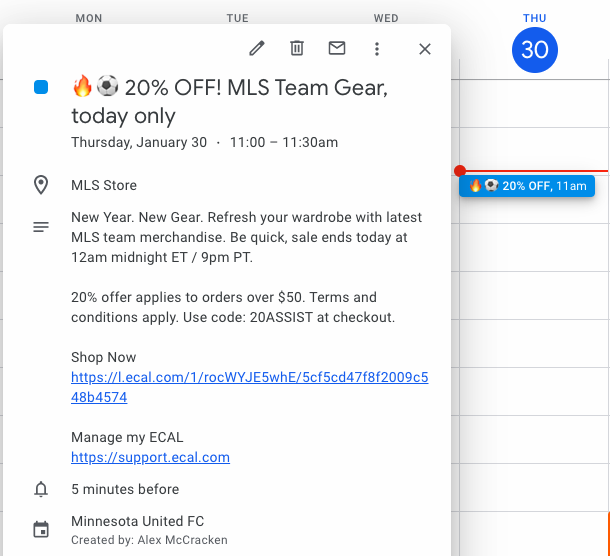Click 'Thursday, January 30' date text

[x=139, y=142]
